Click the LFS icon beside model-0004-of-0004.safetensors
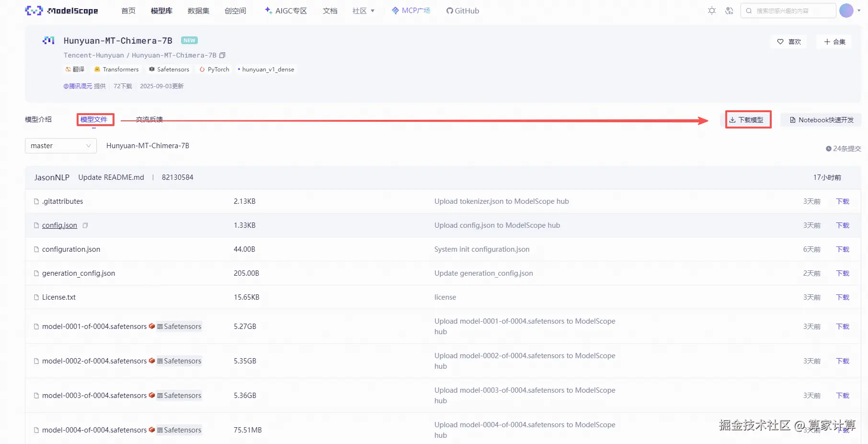The image size is (868, 444). pos(152,430)
